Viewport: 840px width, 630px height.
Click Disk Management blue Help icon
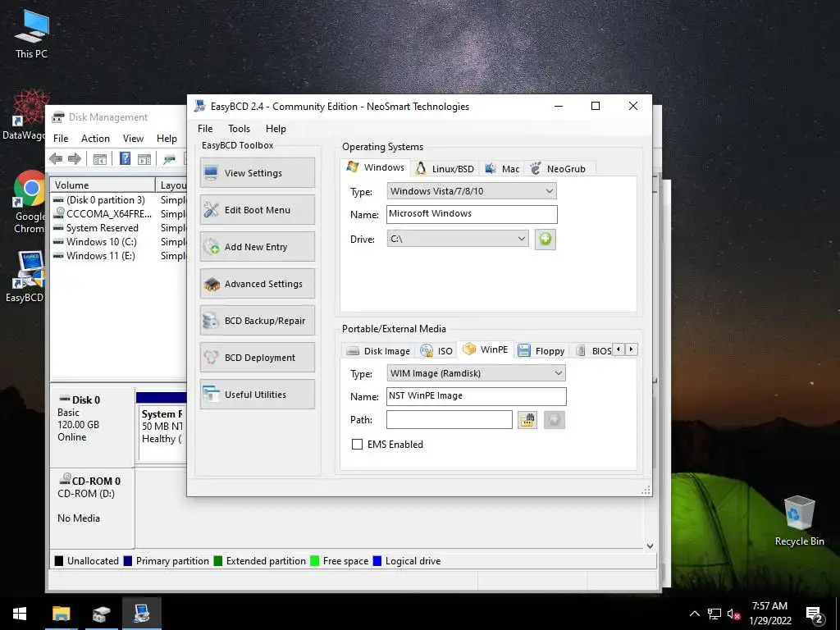pyautogui.click(x=125, y=158)
